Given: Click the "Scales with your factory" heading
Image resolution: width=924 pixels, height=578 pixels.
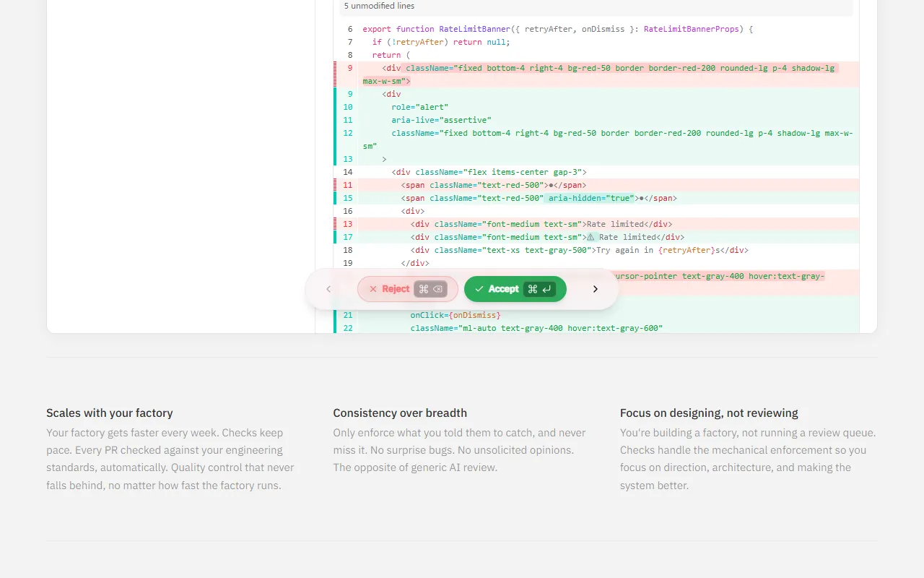Looking at the screenshot, I should pyautogui.click(x=110, y=413).
